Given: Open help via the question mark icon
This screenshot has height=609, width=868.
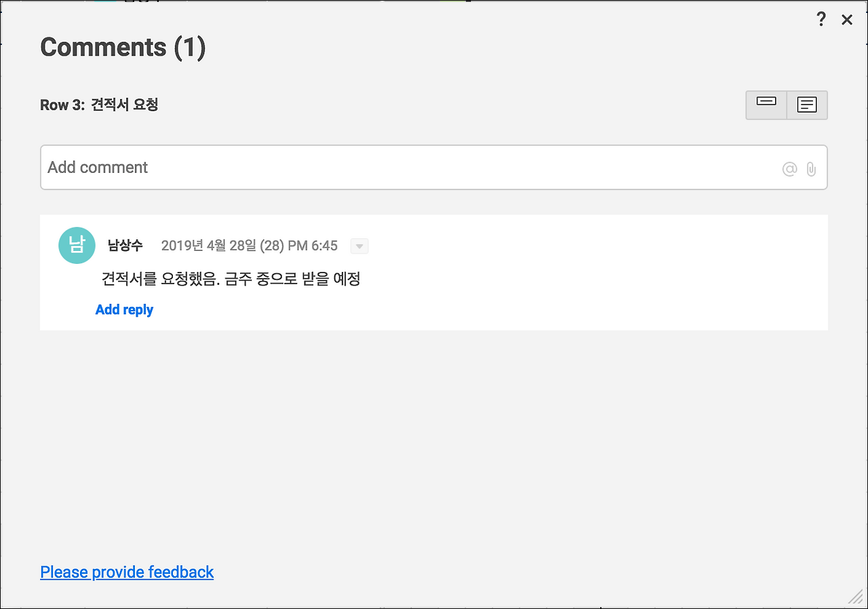Looking at the screenshot, I should coord(821,19).
